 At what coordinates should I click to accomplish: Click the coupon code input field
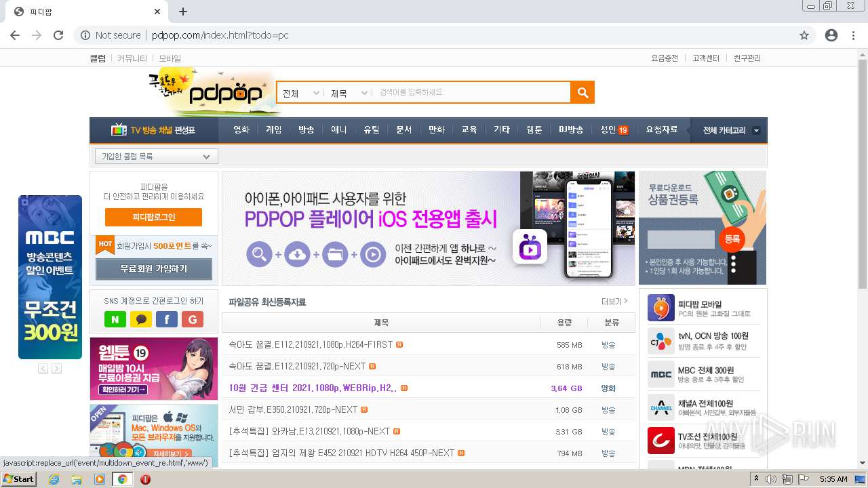(x=681, y=239)
